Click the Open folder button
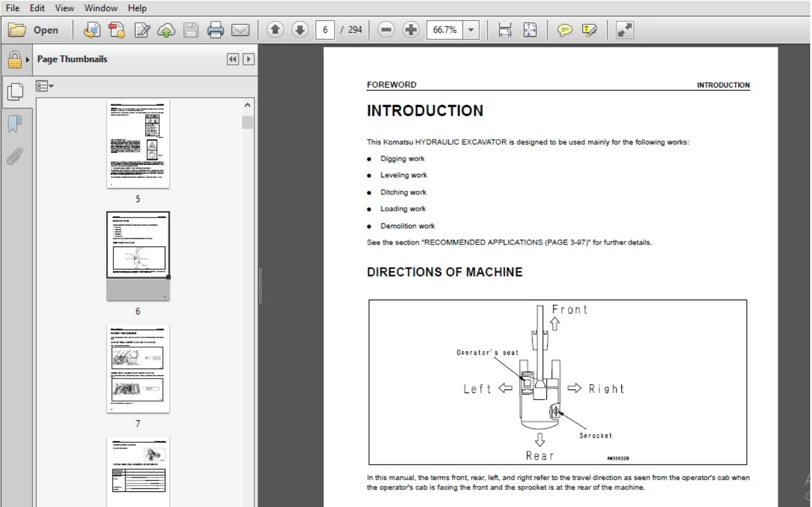Screen dimensions: 812x507 (x=34, y=29)
